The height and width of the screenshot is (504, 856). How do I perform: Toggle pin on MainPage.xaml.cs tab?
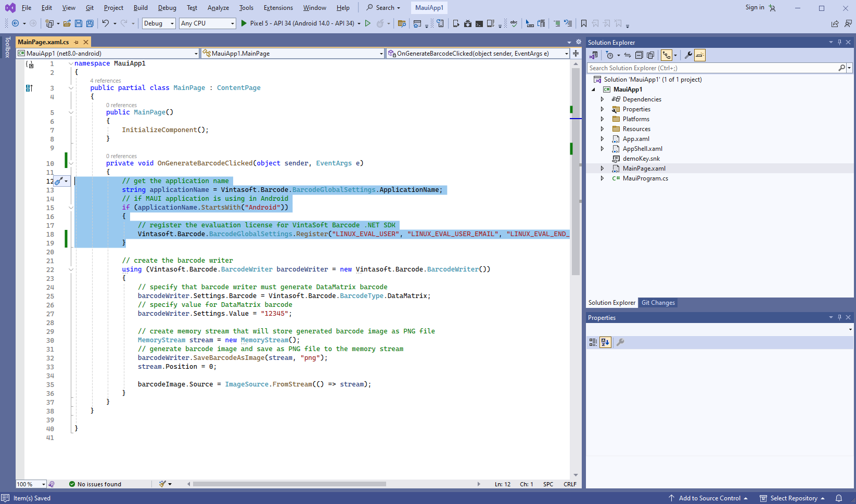[x=76, y=42]
